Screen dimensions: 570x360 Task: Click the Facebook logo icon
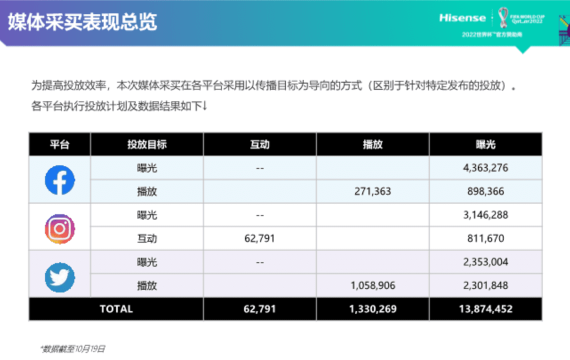60,180
